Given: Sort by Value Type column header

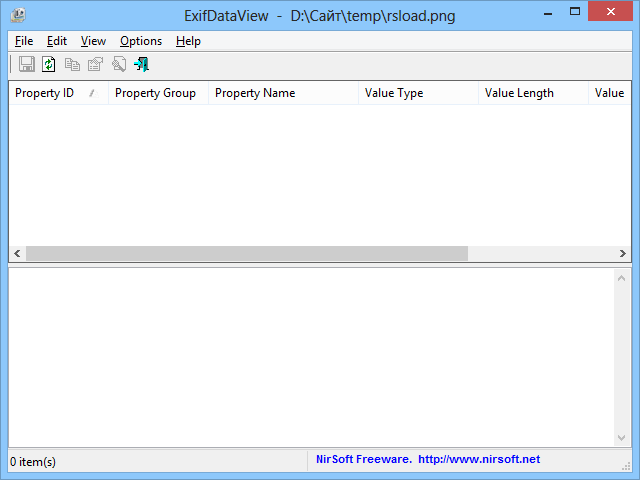Looking at the screenshot, I should click(x=418, y=93).
